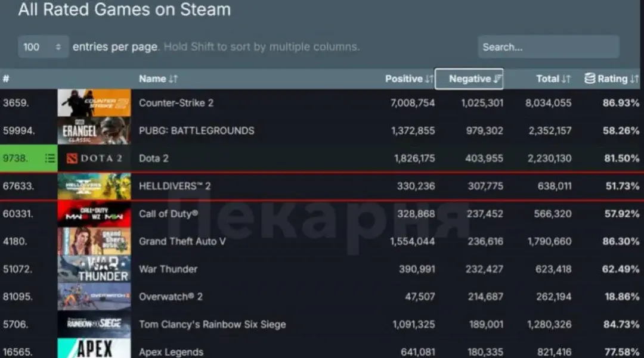This screenshot has height=358, width=644.
Task: Open Counter-Strike 2 game thumbnail
Action: click(x=94, y=103)
